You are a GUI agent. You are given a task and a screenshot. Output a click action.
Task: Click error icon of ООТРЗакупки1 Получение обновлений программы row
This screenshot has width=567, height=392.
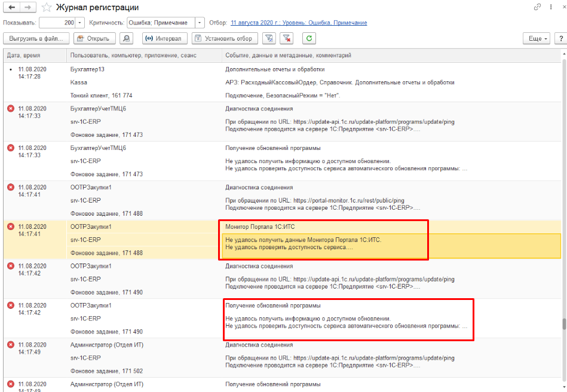tap(11, 305)
